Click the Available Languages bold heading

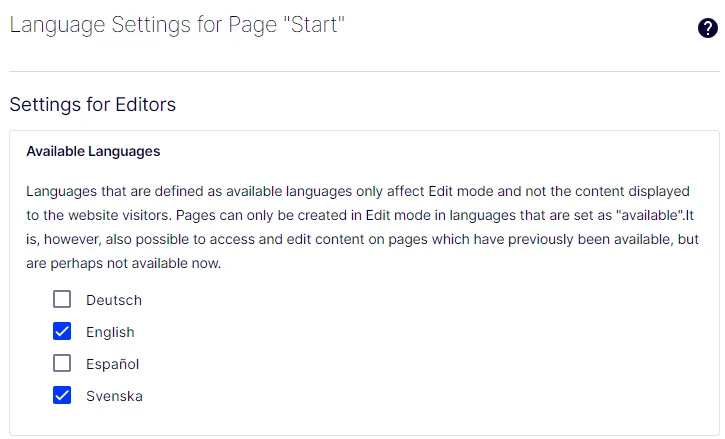tap(93, 151)
